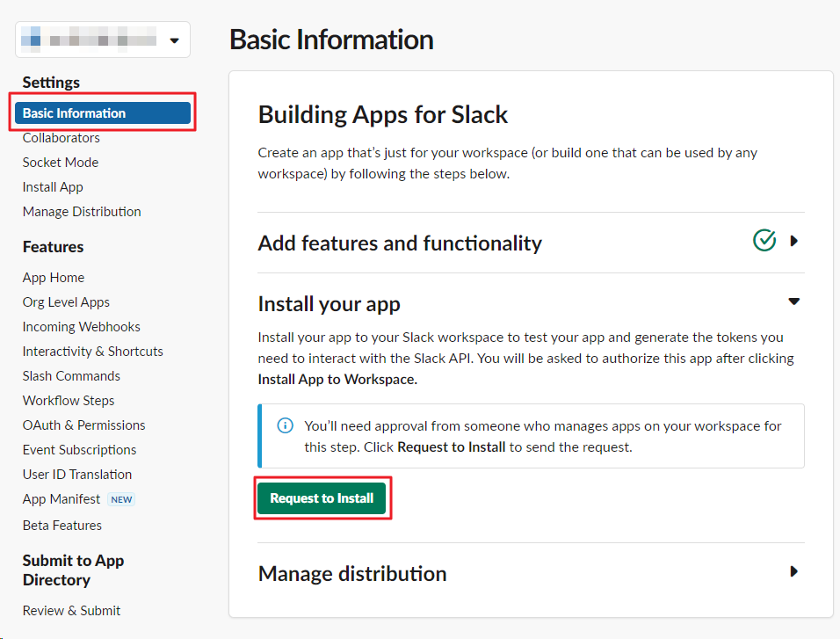This screenshot has height=639, width=840.
Task: Go to Slash Commands page
Action: coord(71,376)
